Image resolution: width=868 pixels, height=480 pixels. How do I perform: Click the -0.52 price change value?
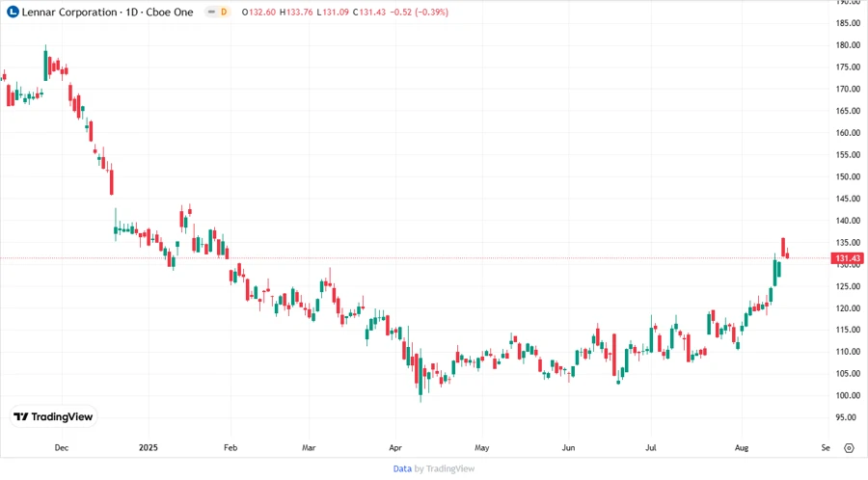point(405,12)
